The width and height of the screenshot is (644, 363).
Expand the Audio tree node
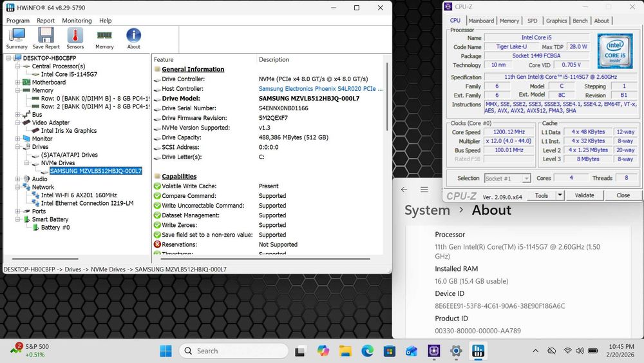17,179
